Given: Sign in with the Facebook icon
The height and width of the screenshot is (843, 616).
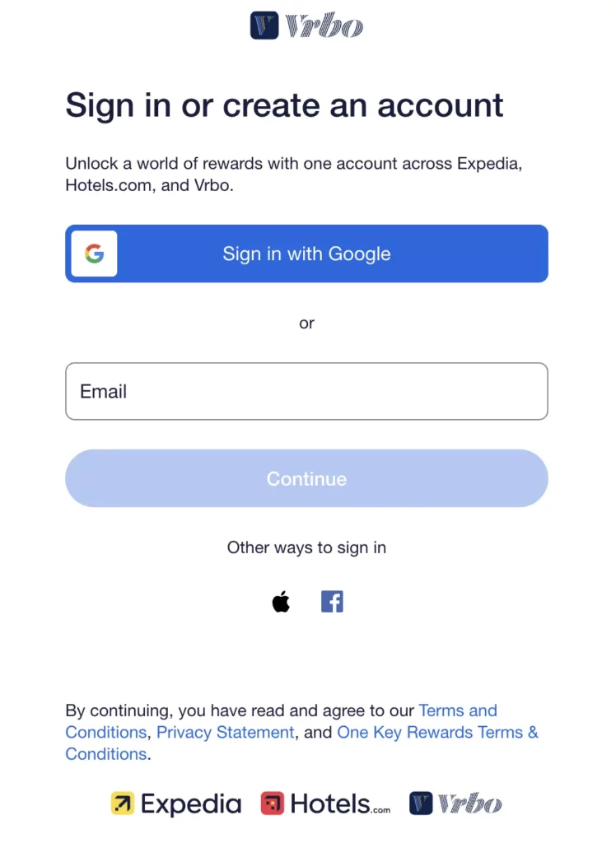Looking at the screenshot, I should pyautogui.click(x=332, y=602).
